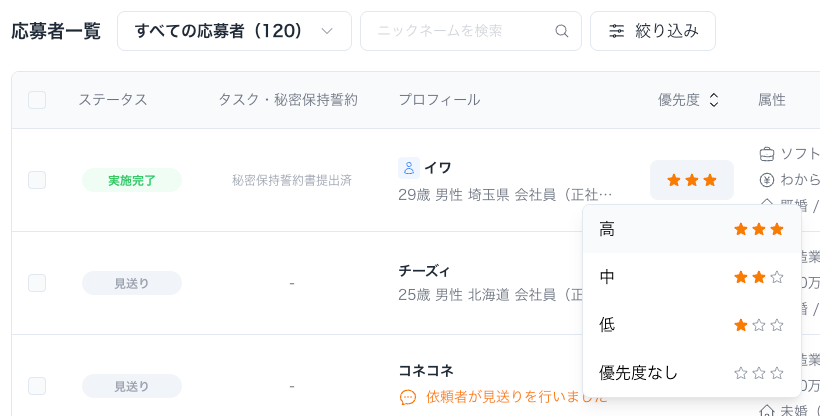
Task: Open the すべての応募者（120） dropdown
Action: pyautogui.click(x=234, y=31)
